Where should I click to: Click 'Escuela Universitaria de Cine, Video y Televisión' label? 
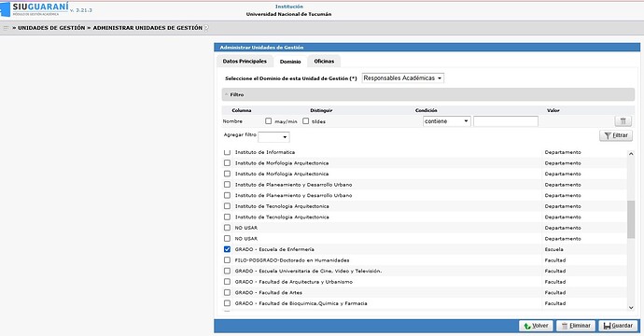coord(308,271)
